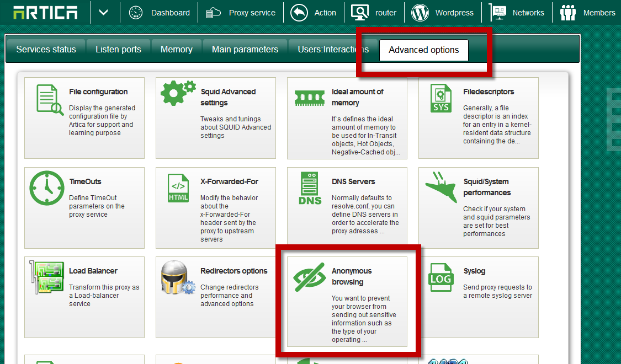This screenshot has width=621, height=364.
Task: Click 'Define TimeOut parameters' description text
Action: click(97, 206)
